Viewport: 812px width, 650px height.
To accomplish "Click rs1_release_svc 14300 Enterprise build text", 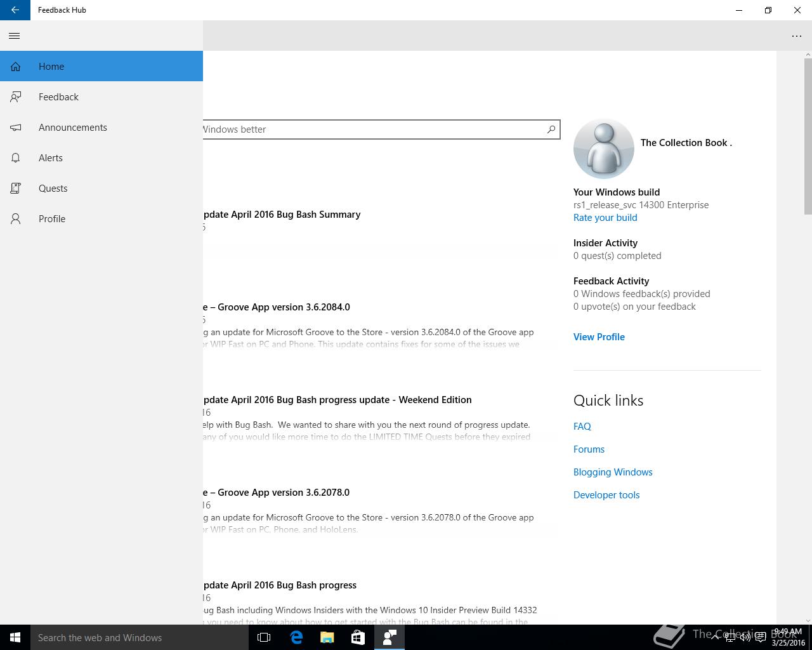I will click(641, 204).
